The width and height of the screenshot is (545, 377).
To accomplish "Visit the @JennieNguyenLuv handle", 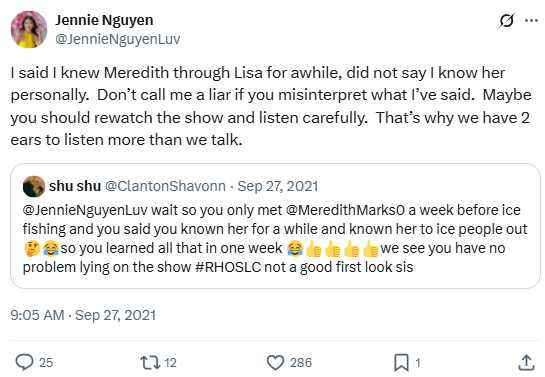I will 117,39.
